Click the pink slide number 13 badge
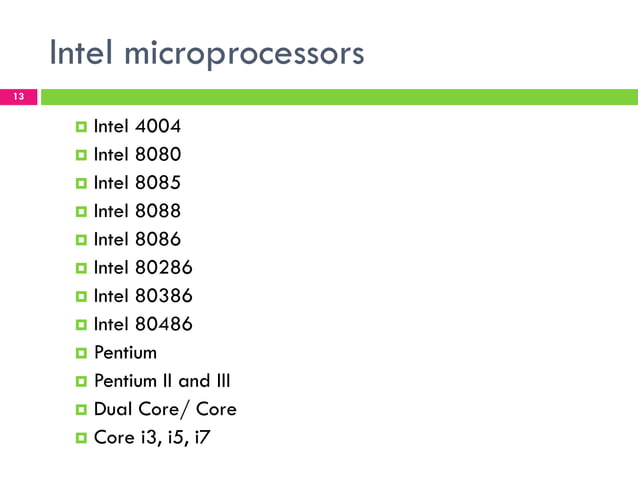The image size is (638, 478). pyautogui.click(x=18, y=97)
